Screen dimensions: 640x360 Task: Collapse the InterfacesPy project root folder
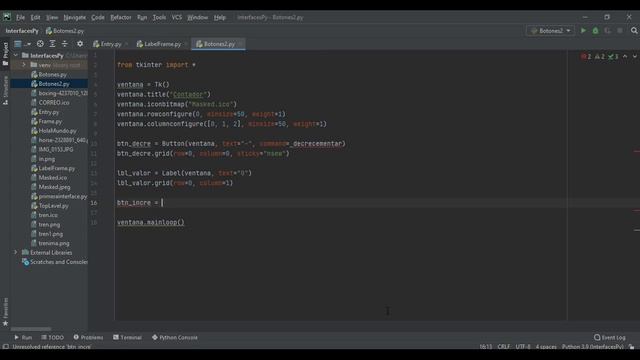(x=16, y=55)
